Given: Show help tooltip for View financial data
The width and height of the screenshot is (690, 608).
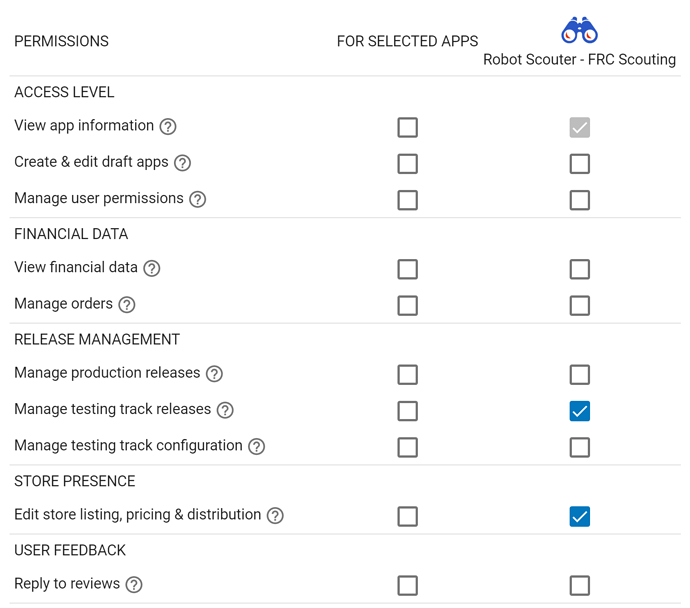Looking at the screenshot, I should (152, 268).
